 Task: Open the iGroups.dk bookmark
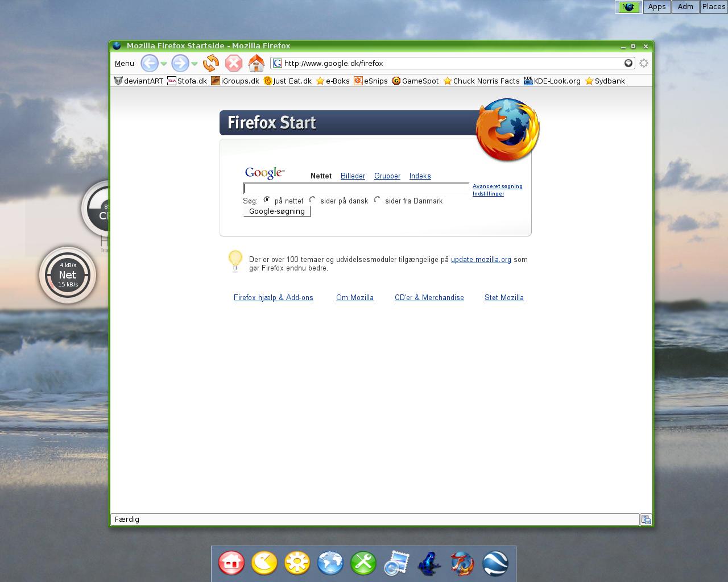point(235,81)
